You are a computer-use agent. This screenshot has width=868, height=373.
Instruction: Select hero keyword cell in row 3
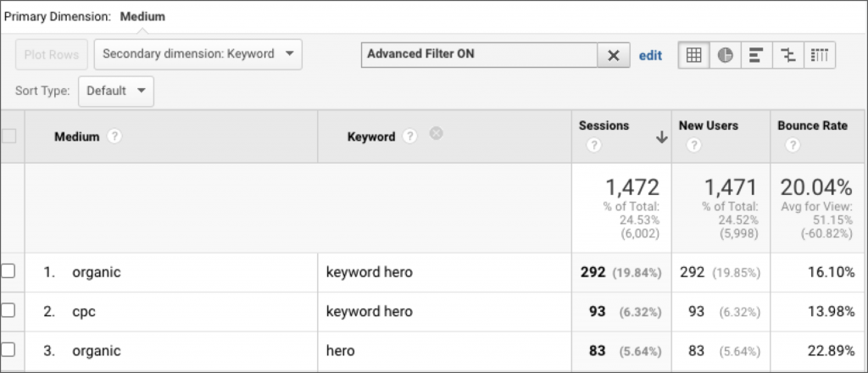tap(341, 351)
